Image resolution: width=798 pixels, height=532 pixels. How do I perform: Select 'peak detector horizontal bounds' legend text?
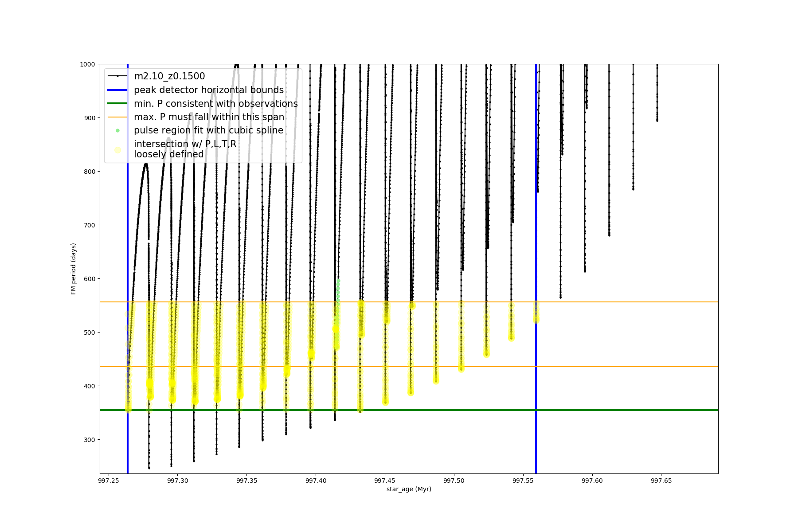click(209, 90)
